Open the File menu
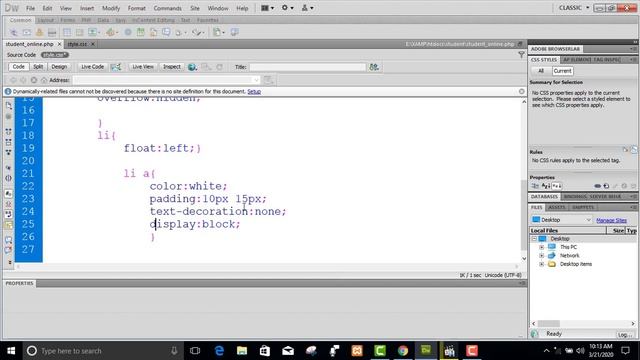Image resolution: width=640 pixels, height=360 pixels. click(x=30, y=8)
